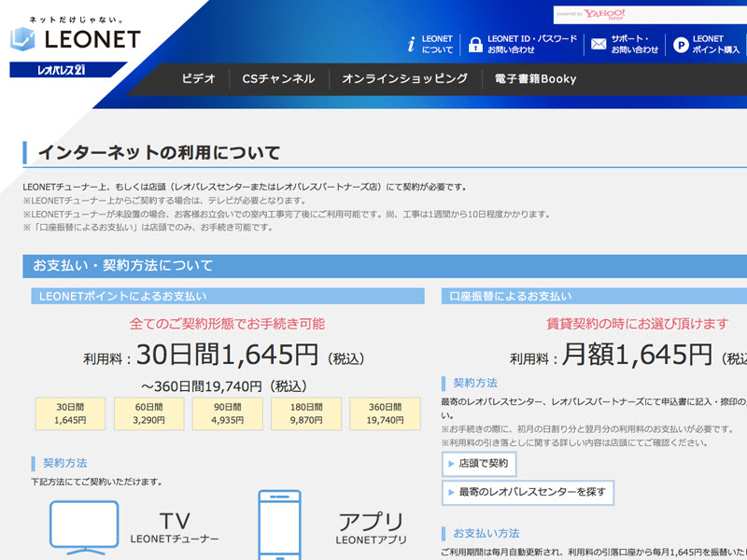Click the お支払い方法 subheading
The width and height of the screenshot is (747, 560).
click(x=486, y=533)
